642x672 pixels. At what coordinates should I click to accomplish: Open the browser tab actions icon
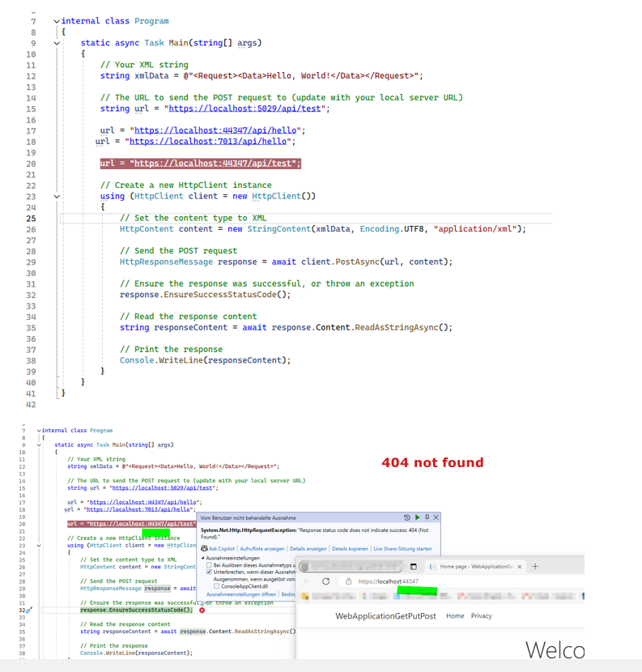pyautogui.click(x=413, y=567)
